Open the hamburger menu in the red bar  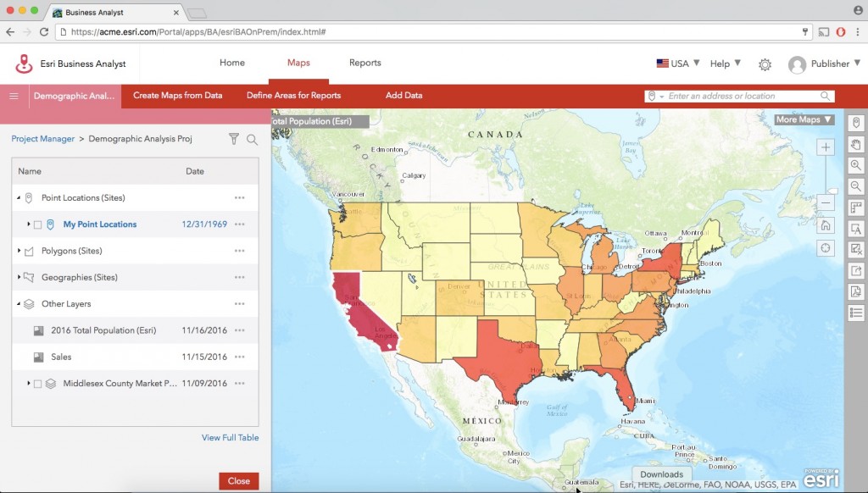14,96
